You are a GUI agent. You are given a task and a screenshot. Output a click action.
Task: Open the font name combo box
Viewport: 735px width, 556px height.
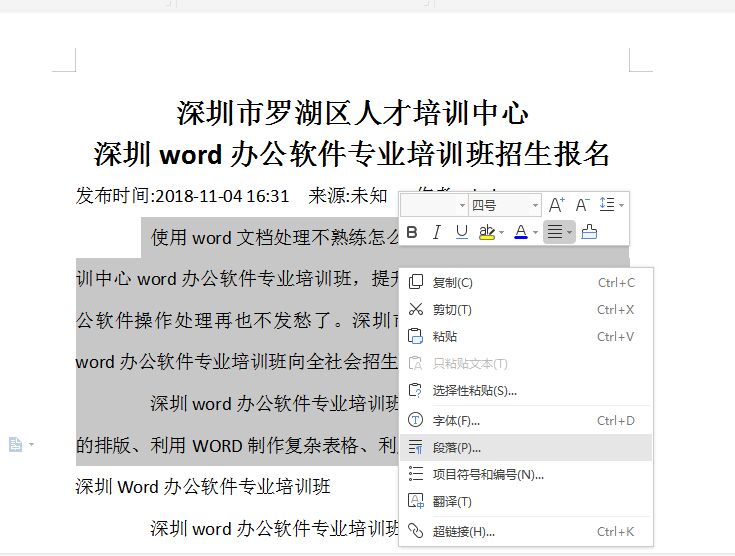434,205
